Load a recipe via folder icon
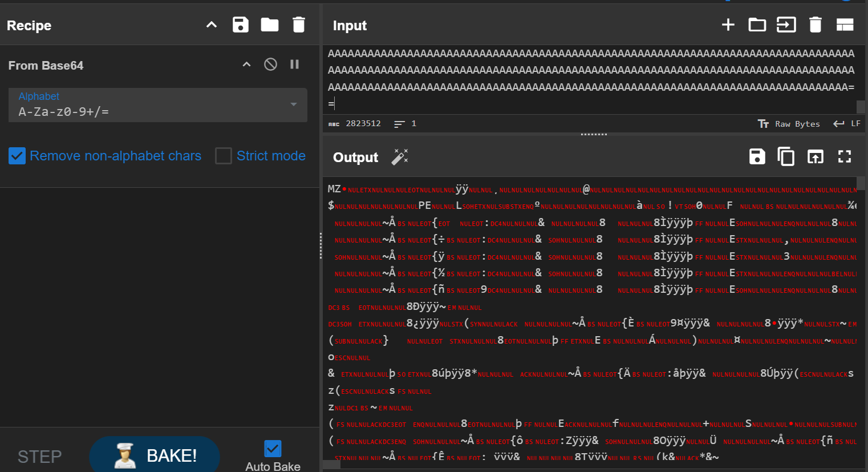Screen dimensions: 868x472 coord(270,25)
